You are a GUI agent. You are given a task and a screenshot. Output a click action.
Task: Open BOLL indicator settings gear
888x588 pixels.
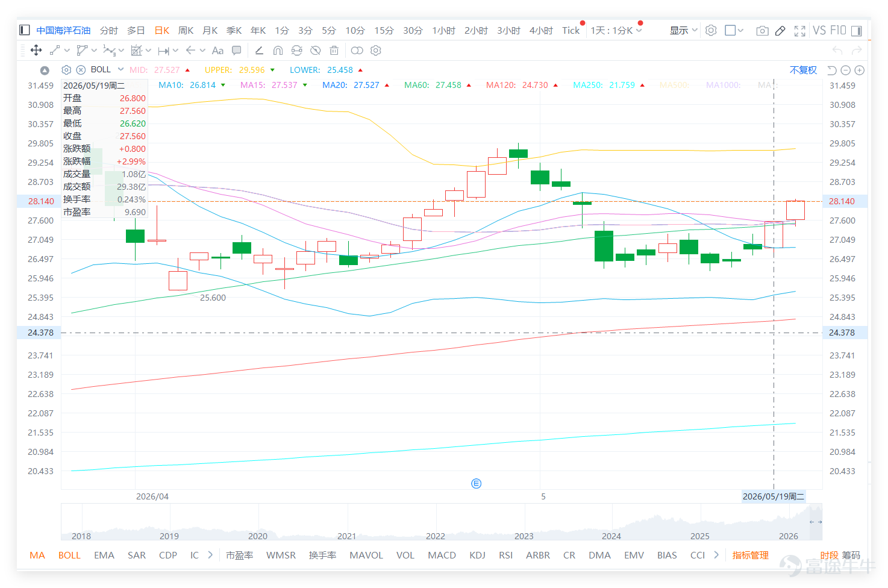pyautogui.click(x=67, y=70)
